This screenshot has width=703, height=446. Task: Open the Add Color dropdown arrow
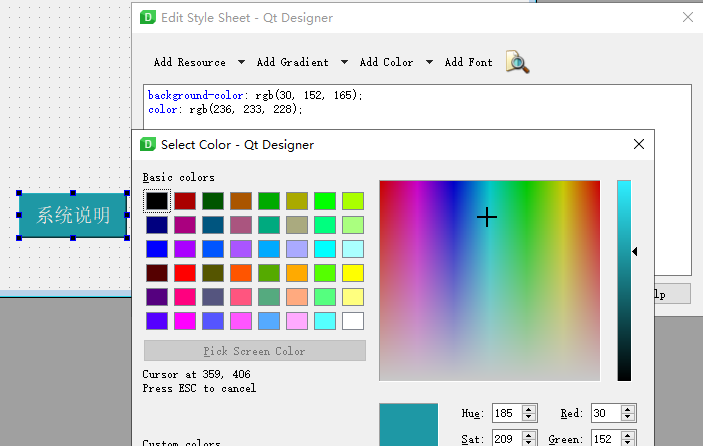pos(429,62)
